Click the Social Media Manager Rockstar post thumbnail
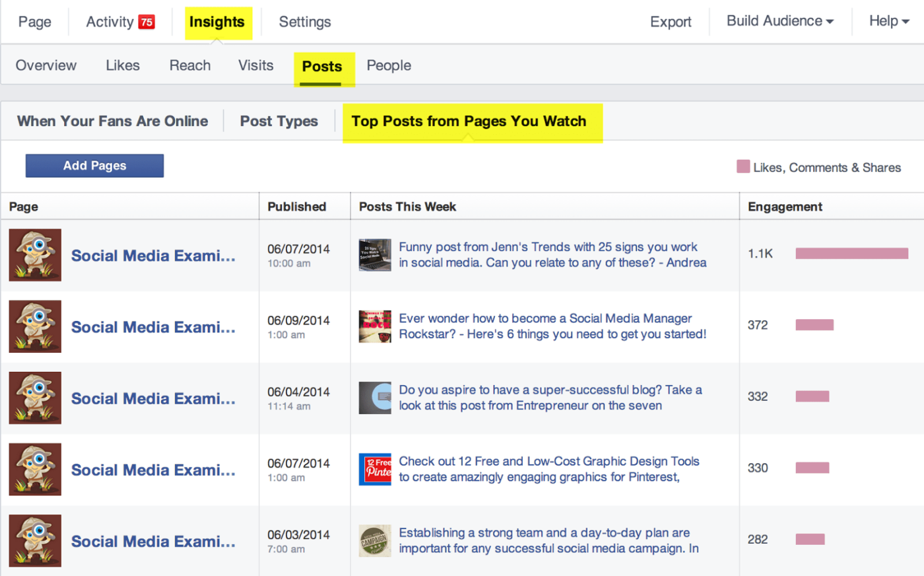 [374, 326]
